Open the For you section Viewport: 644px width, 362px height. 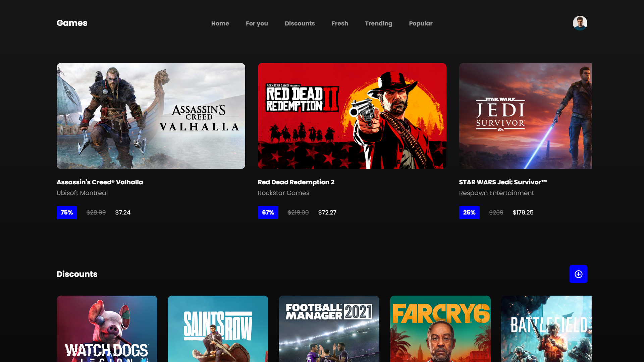pyautogui.click(x=257, y=23)
